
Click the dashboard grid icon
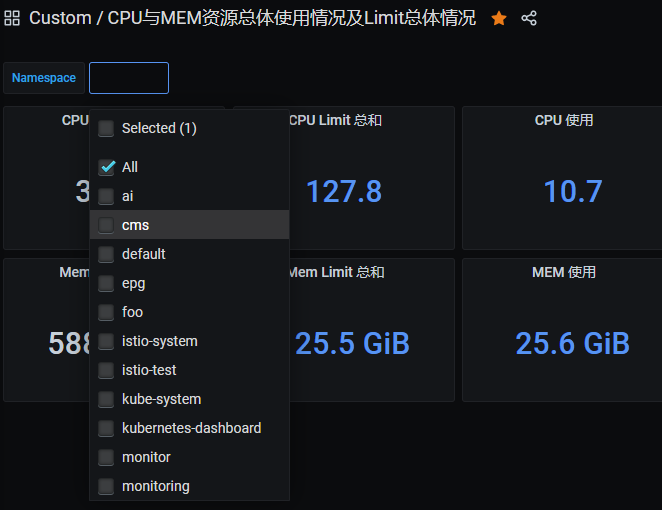pyautogui.click(x=13, y=18)
